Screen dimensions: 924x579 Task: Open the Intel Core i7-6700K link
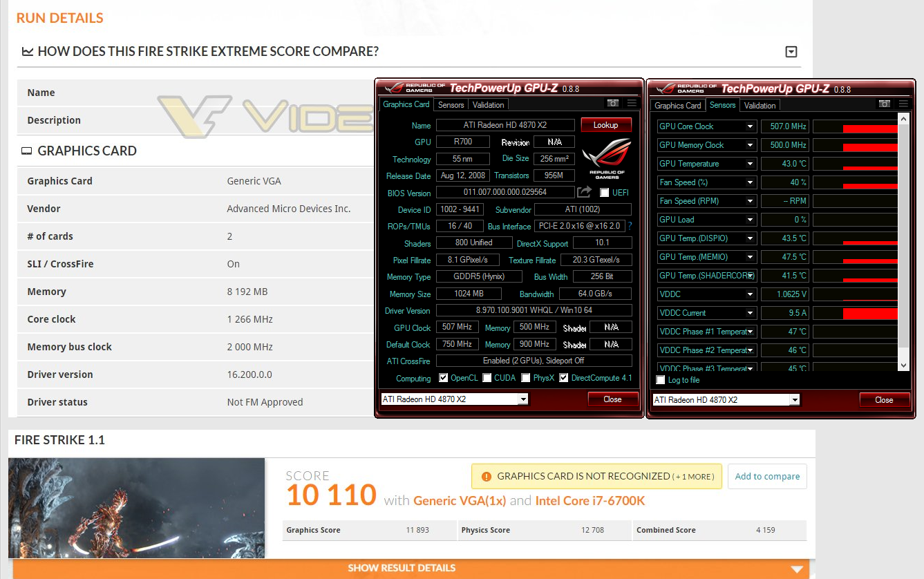pos(590,500)
